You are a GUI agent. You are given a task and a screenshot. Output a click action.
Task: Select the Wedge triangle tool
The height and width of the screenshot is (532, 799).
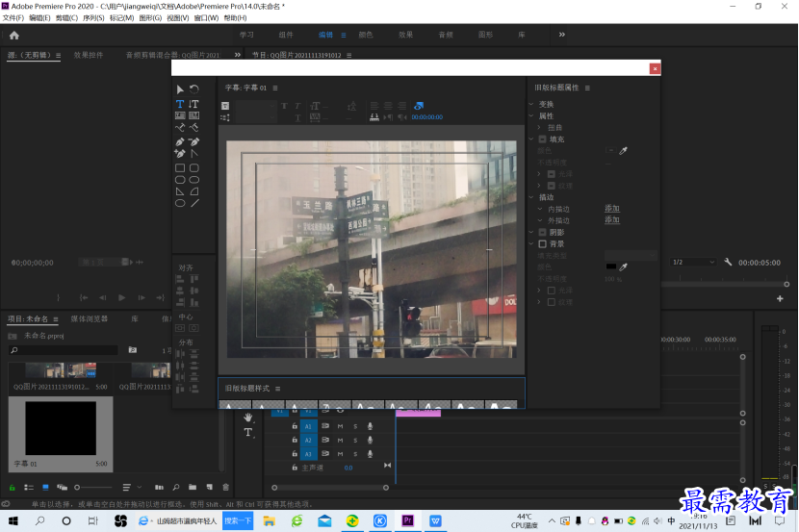click(180, 191)
